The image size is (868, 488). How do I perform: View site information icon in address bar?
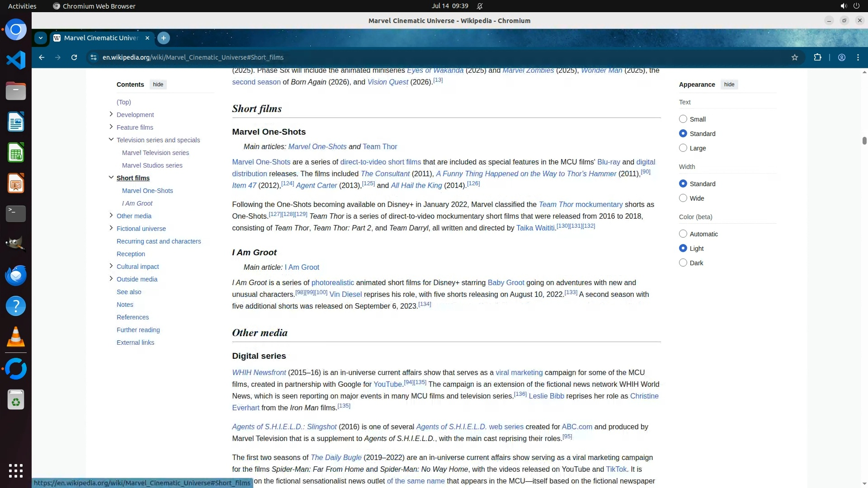tap(93, 57)
